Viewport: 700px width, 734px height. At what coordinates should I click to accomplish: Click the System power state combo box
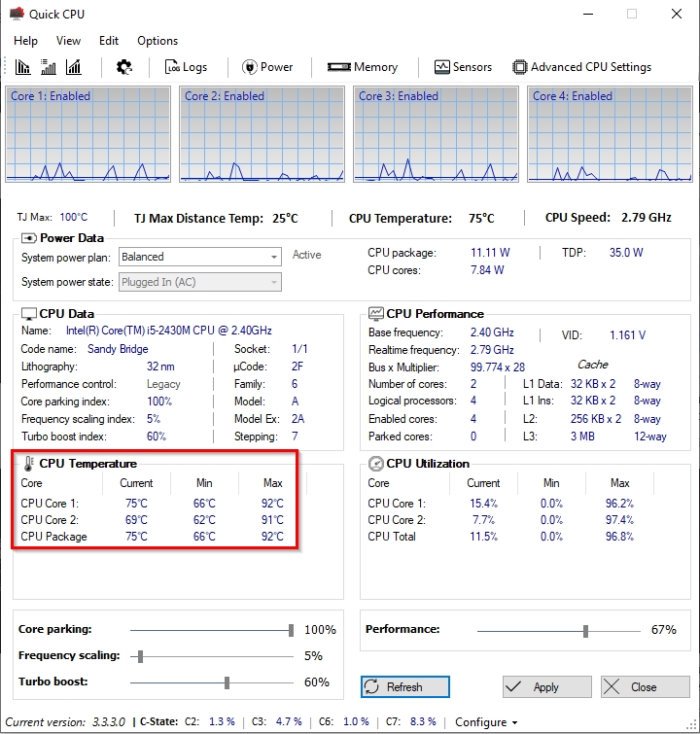[x=200, y=282]
